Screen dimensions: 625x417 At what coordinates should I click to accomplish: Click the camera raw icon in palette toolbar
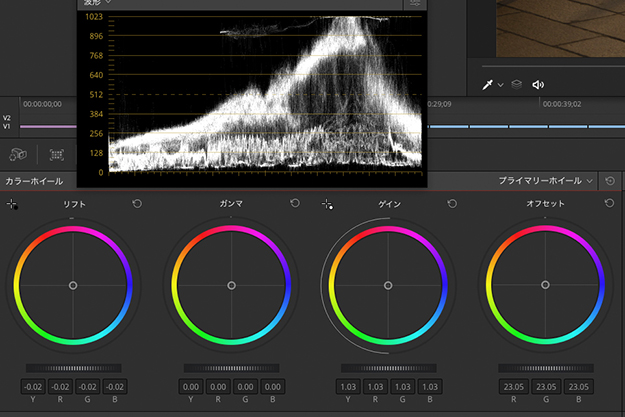[x=18, y=155]
